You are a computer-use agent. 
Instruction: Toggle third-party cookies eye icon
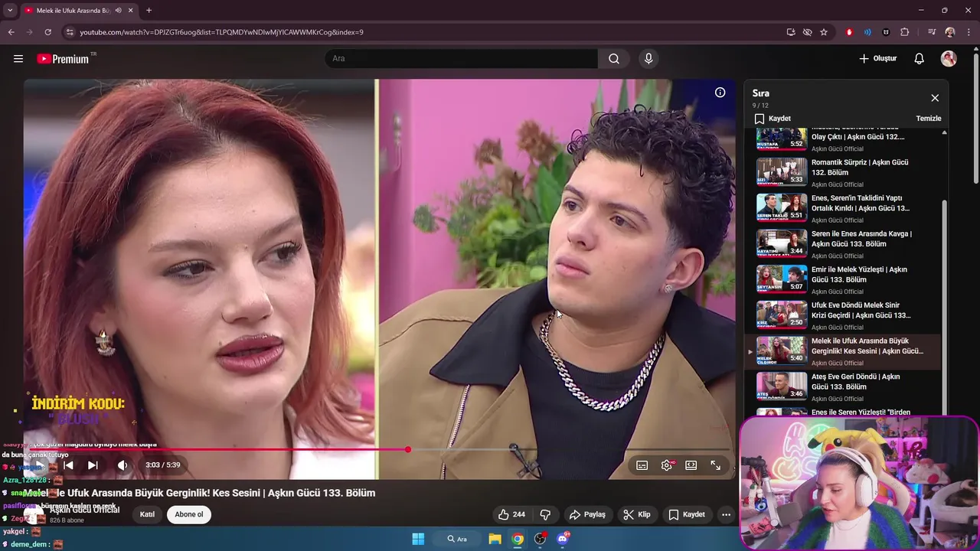[x=807, y=32]
